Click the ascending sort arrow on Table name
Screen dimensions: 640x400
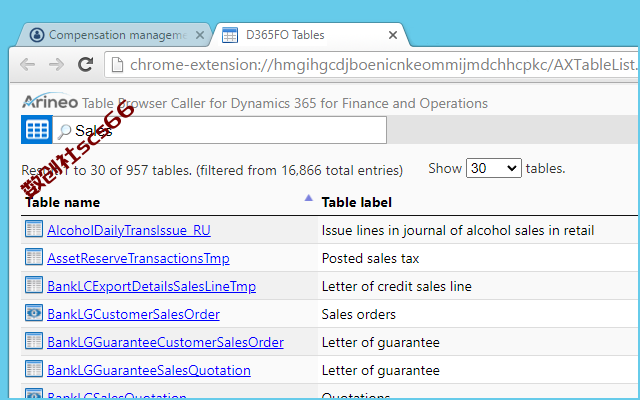pos(309,198)
